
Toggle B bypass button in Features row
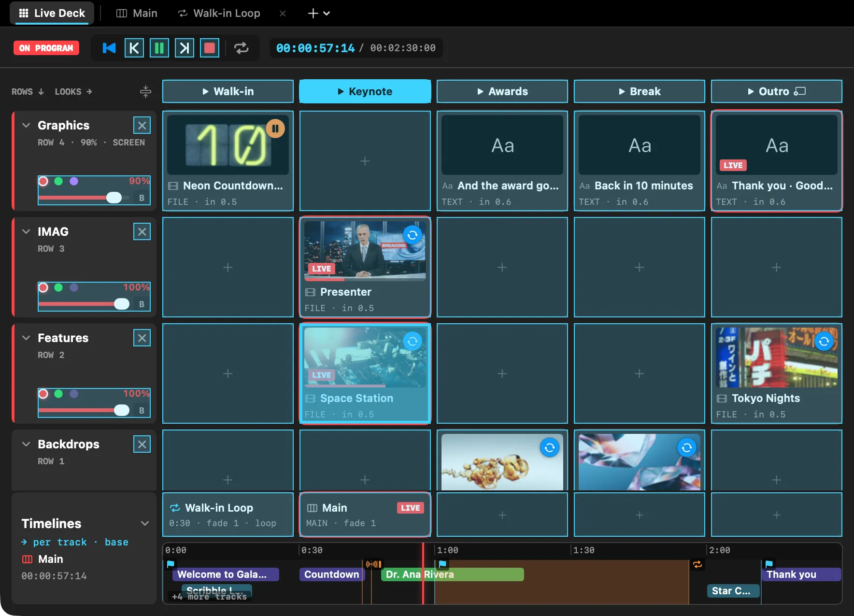(142, 410)
